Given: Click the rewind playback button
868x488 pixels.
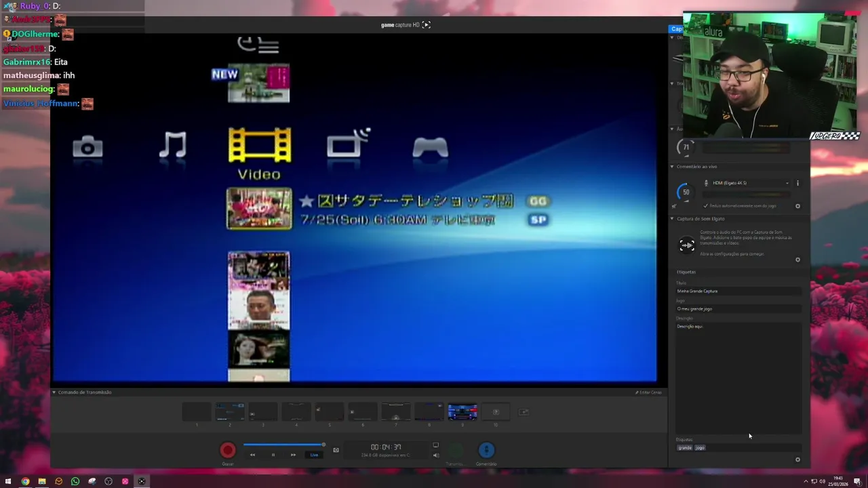Looking at the screenshot, I should point(252,455).
